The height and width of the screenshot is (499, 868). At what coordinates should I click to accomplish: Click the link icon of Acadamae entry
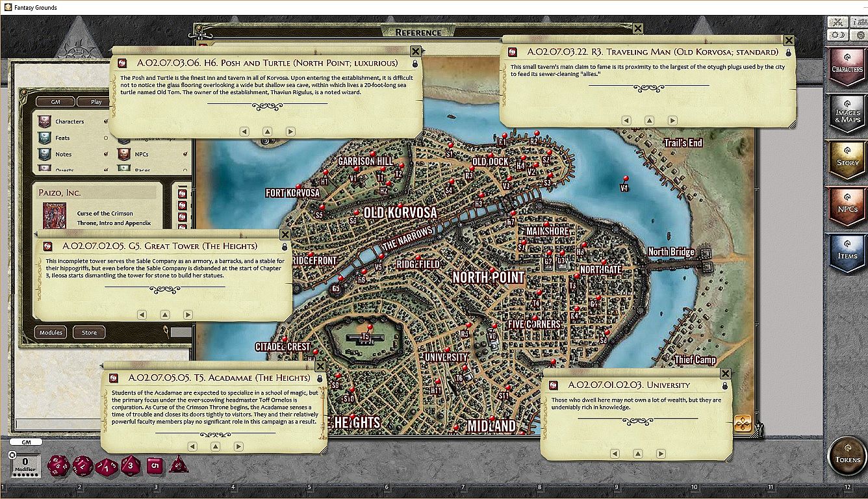click(x=114, y=377)
